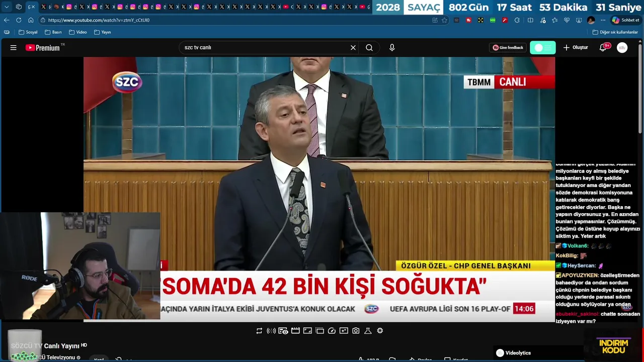Screen dimensions: 644x362
Task: Toggle browser split screen icon
Action: click(530, 20)
